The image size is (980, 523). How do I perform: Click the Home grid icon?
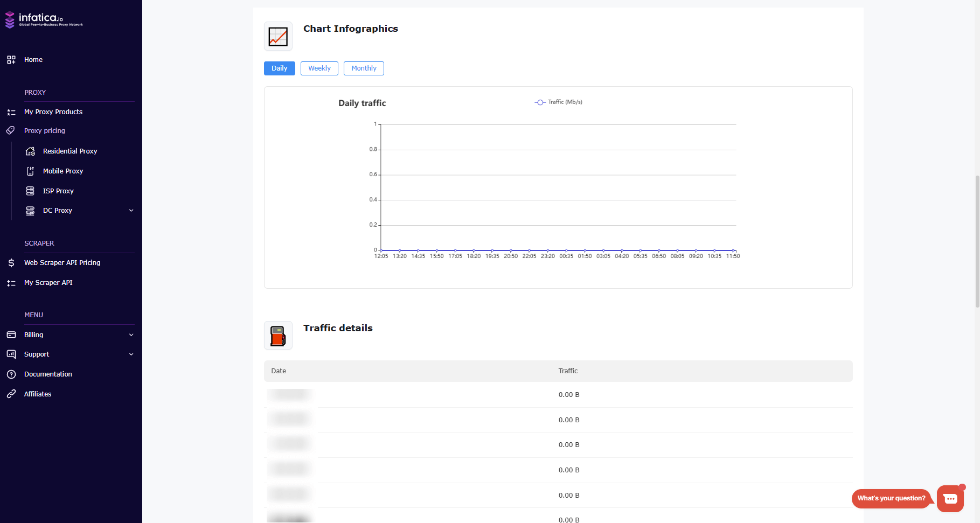click(x=11, y=60)
